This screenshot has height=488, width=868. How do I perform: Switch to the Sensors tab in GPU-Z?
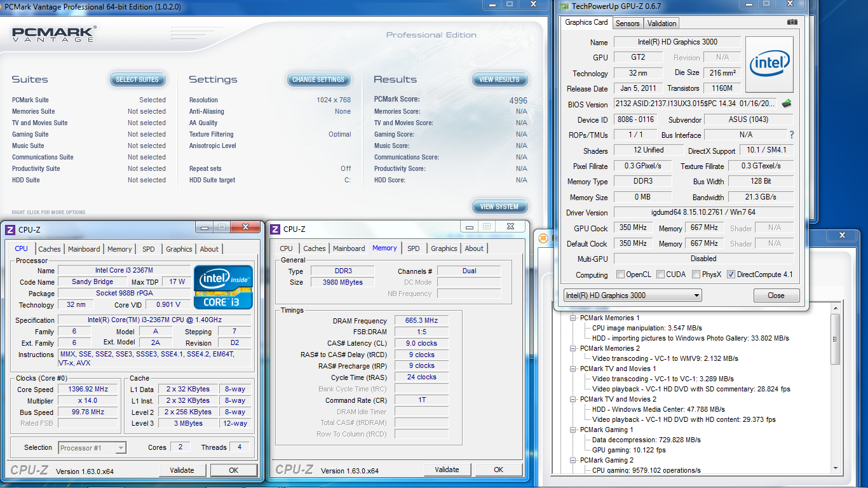pos(628,24)
